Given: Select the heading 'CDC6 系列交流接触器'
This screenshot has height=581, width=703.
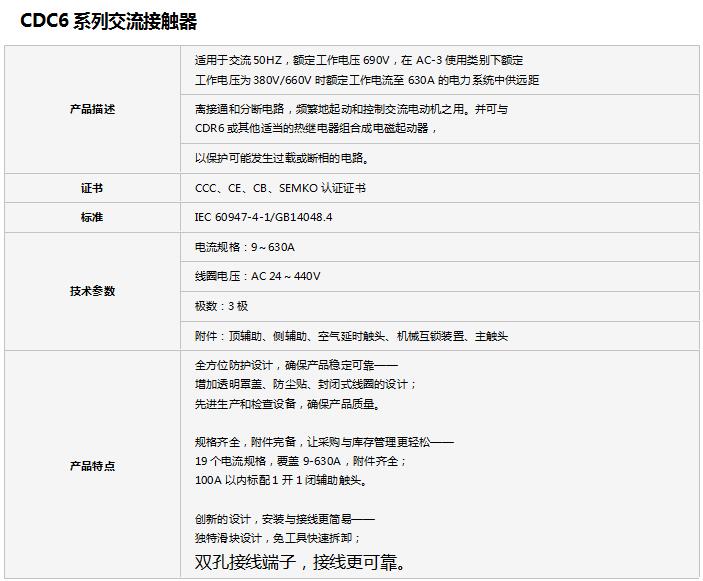Looking at the screenshot, I should tap(108, 22).
